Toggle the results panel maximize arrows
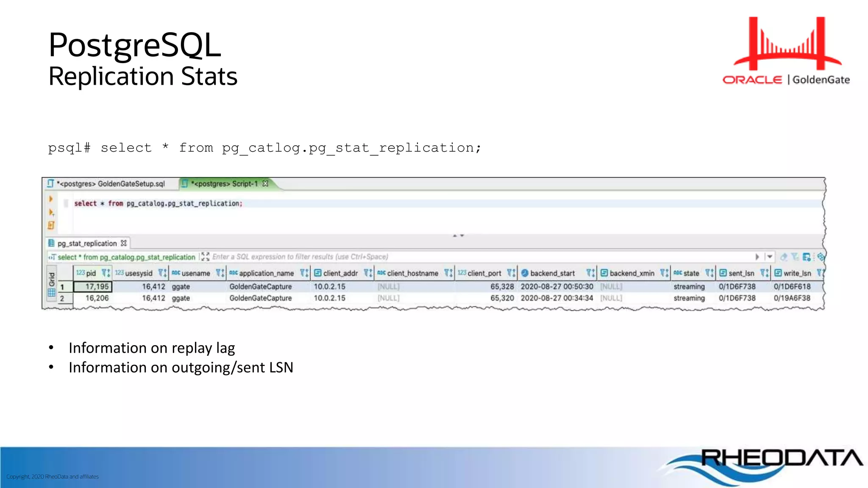Viewport: 868px width, 488px height. coord(458,235)
